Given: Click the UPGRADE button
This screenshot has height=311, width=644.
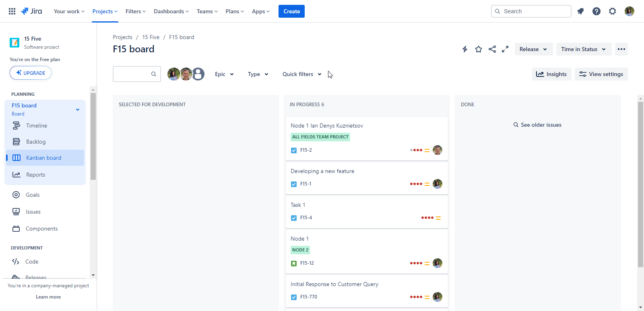Looking at the screenshot, I should tap(31, 73).
